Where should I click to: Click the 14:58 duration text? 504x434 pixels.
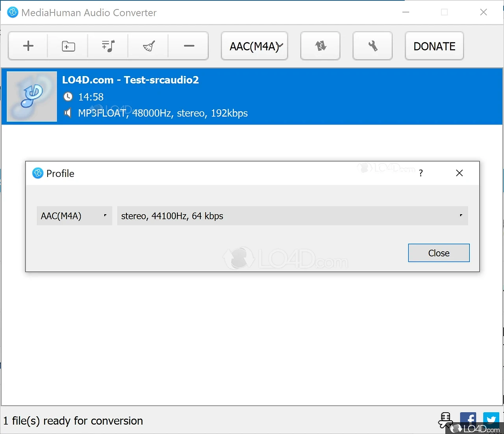click(x=91, y=97)
